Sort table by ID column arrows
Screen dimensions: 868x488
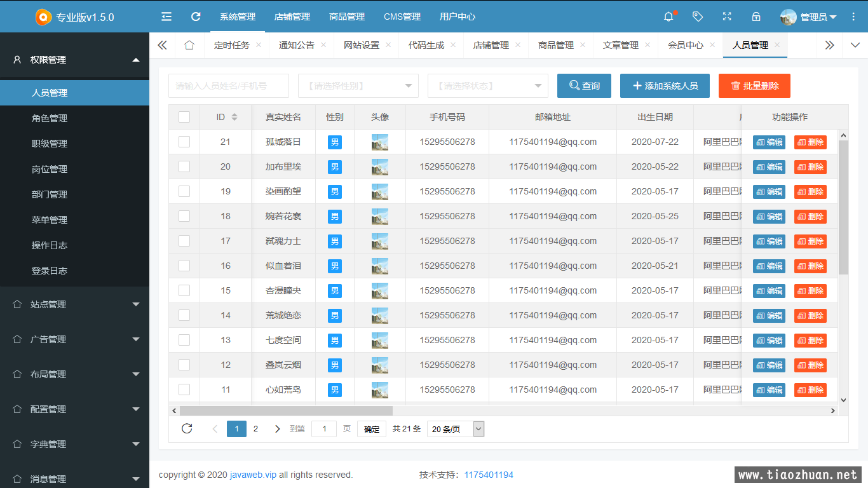[x=234, y=117]
